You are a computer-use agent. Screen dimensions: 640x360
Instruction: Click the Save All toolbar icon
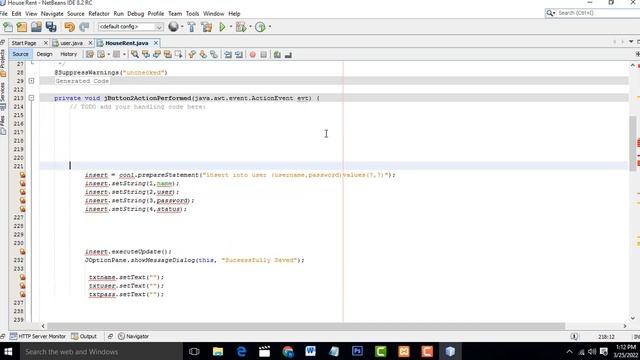click(x=51, y=27)
